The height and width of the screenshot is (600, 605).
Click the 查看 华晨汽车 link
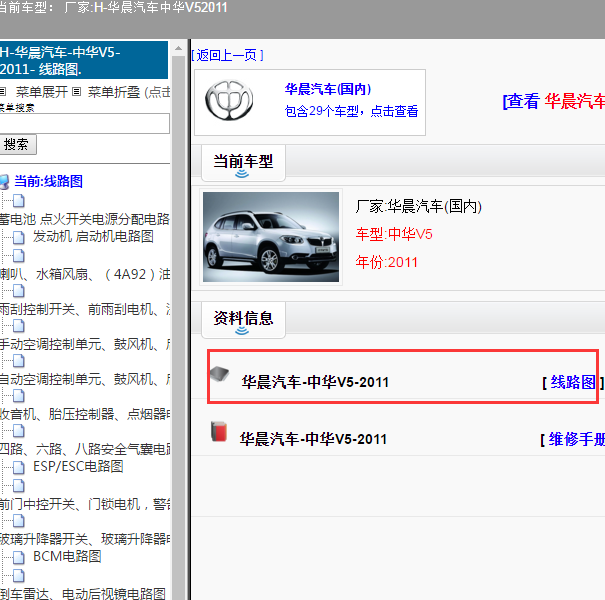point(554,101)
